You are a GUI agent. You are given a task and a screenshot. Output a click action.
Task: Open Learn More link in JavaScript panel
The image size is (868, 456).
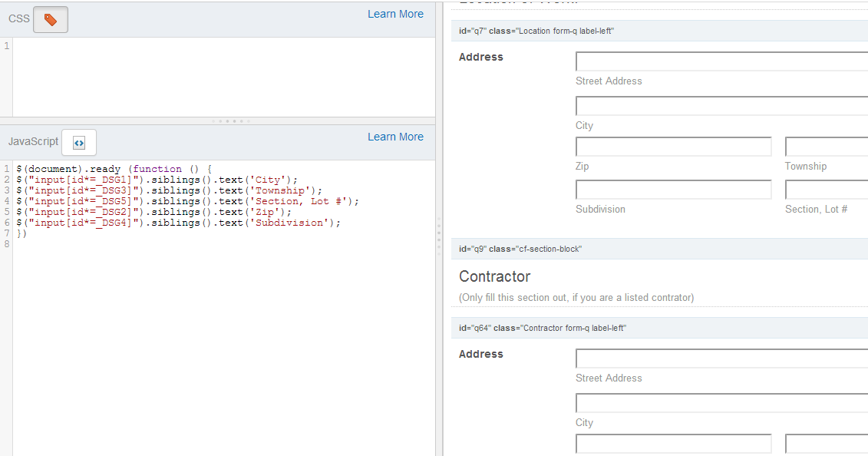tap(395, 137)
